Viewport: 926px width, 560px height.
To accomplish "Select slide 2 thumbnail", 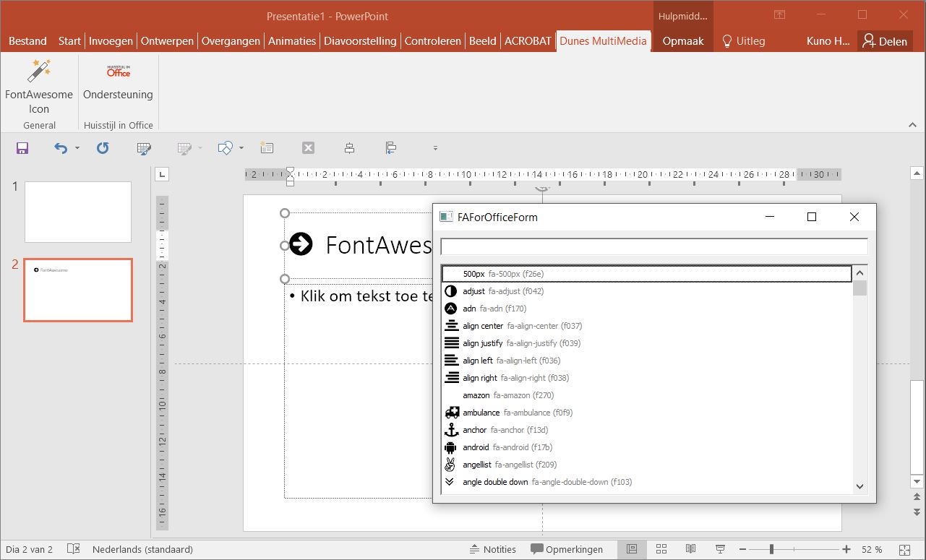I will 78,290.
